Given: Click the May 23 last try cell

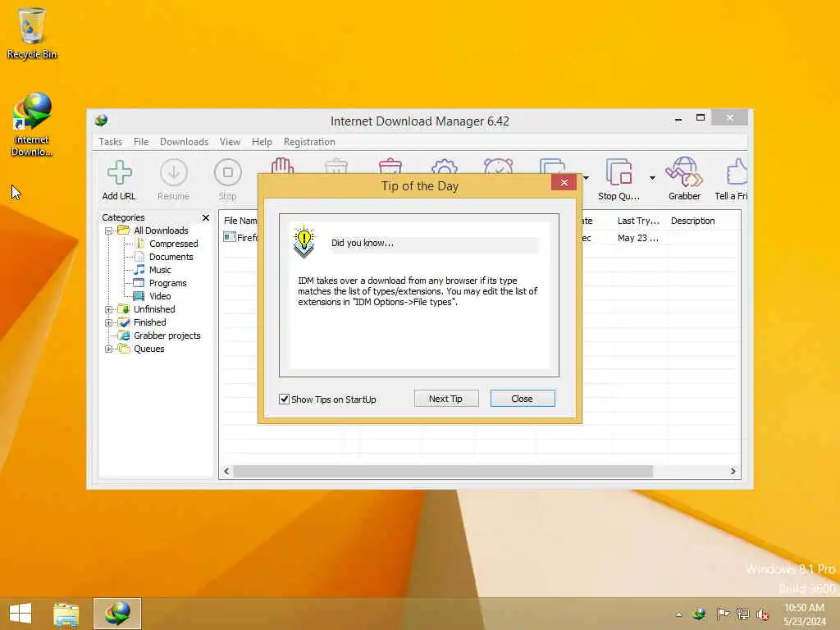Looking at the screenshot, I should [x=638, y=238].
